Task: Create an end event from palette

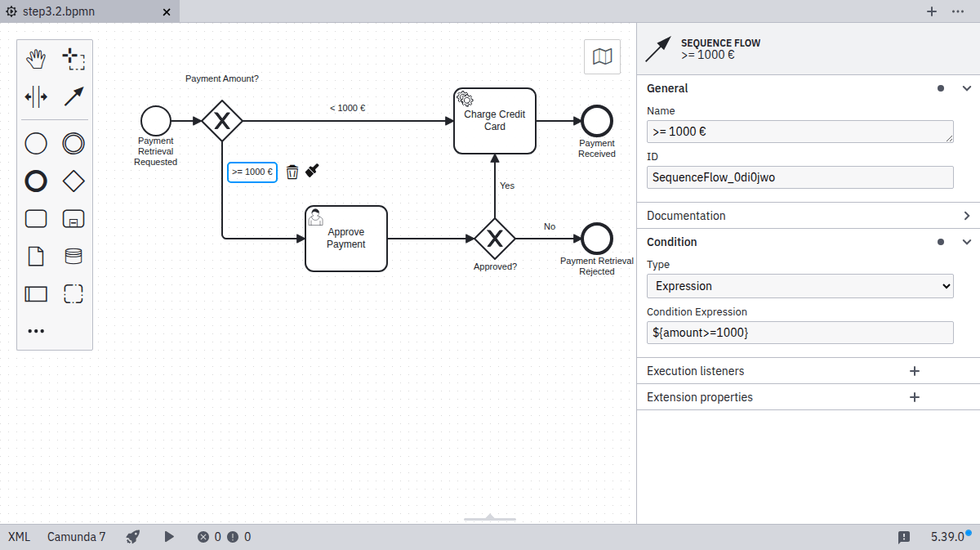Action: pyautogui.click(x=36, y=181)
